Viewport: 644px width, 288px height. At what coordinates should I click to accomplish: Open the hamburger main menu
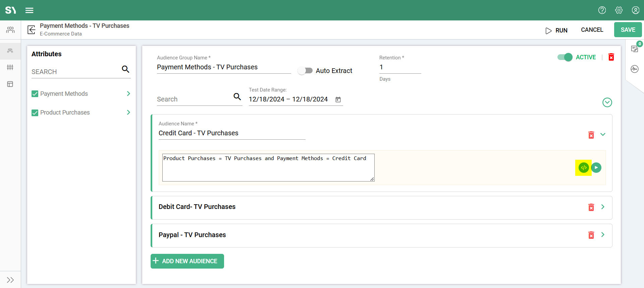(x=30, y=10)
